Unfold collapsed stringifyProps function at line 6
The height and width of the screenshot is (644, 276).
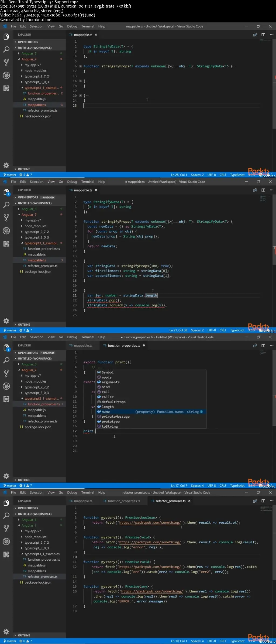click(x=80, y=66)
